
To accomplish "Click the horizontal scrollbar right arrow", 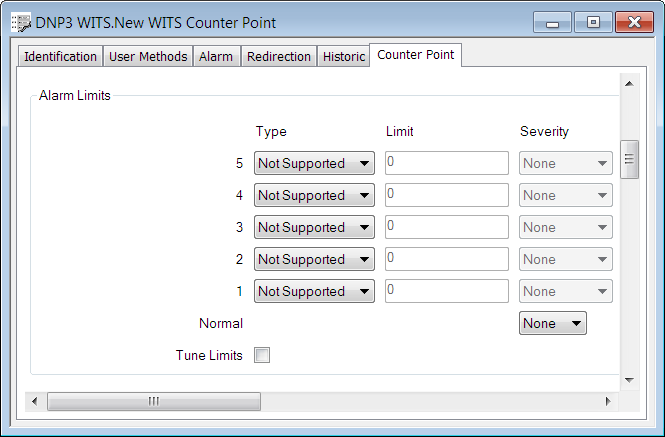I will pyautogui.click(x=607, y=401).
